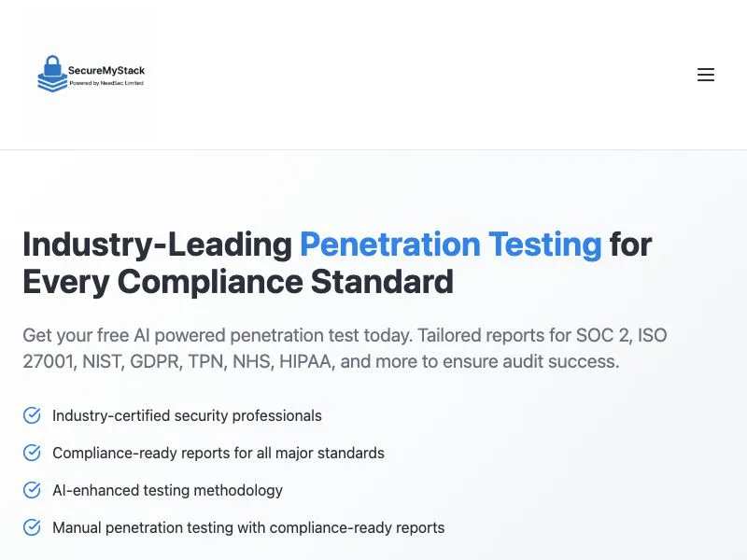The image size is (747, 560).
Task: Click the blue Penetration Testing headline text
Action: [451, 245]
